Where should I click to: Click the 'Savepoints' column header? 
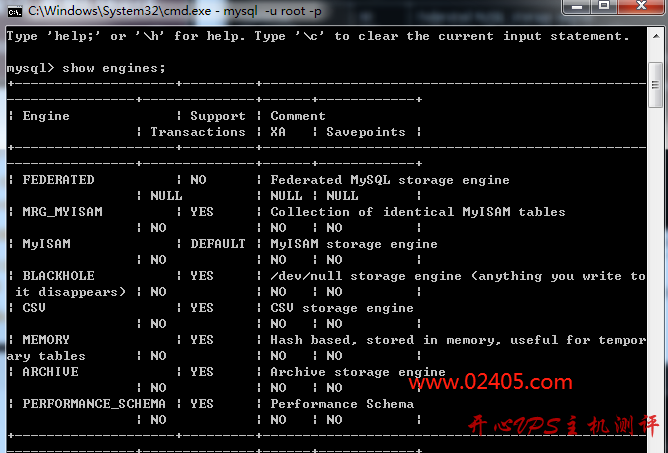click(x=366, y=132)
